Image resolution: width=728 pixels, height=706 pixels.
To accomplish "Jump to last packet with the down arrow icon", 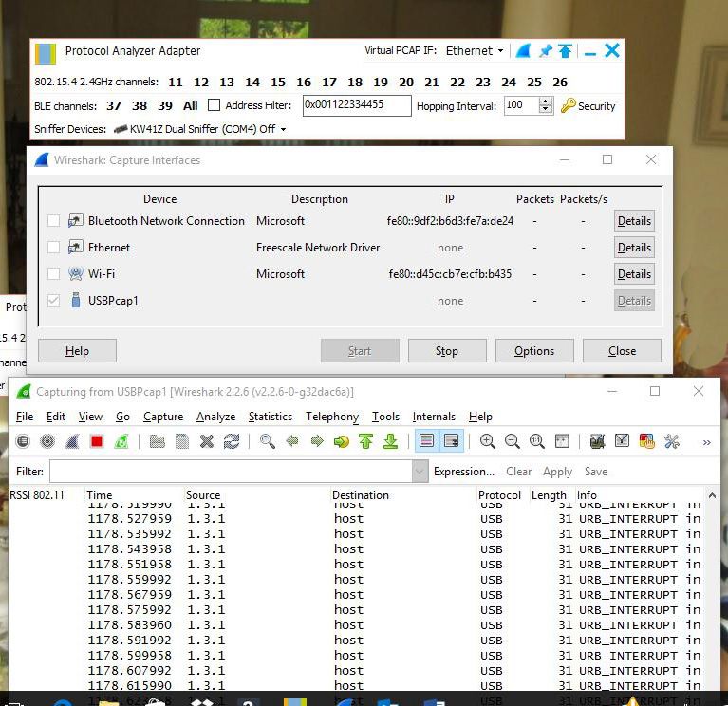I will 390,441.
